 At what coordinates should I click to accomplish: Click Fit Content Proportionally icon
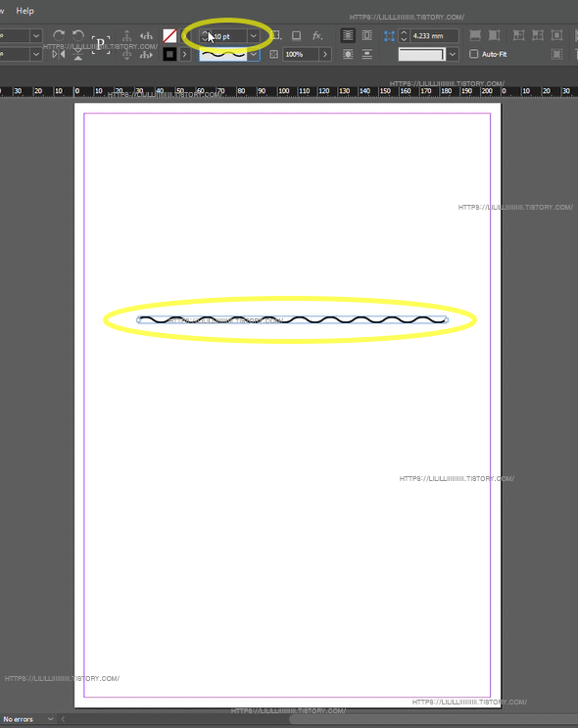tap(495, 35)
